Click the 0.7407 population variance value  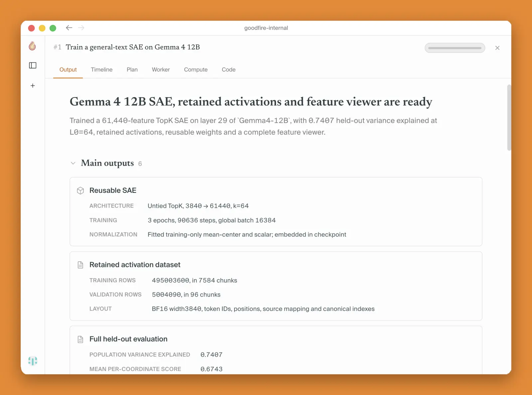211,355
